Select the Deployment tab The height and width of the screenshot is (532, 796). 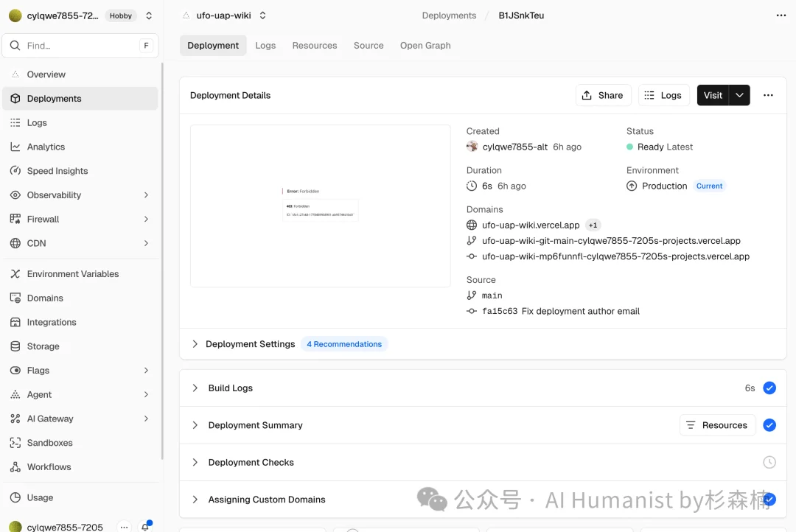213,45
